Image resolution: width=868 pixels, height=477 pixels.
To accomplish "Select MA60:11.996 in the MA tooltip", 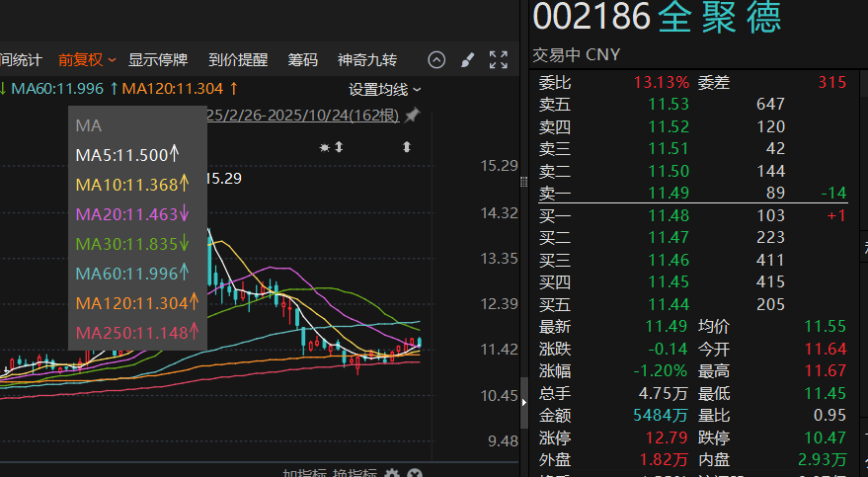I will [x=132, y=274].
